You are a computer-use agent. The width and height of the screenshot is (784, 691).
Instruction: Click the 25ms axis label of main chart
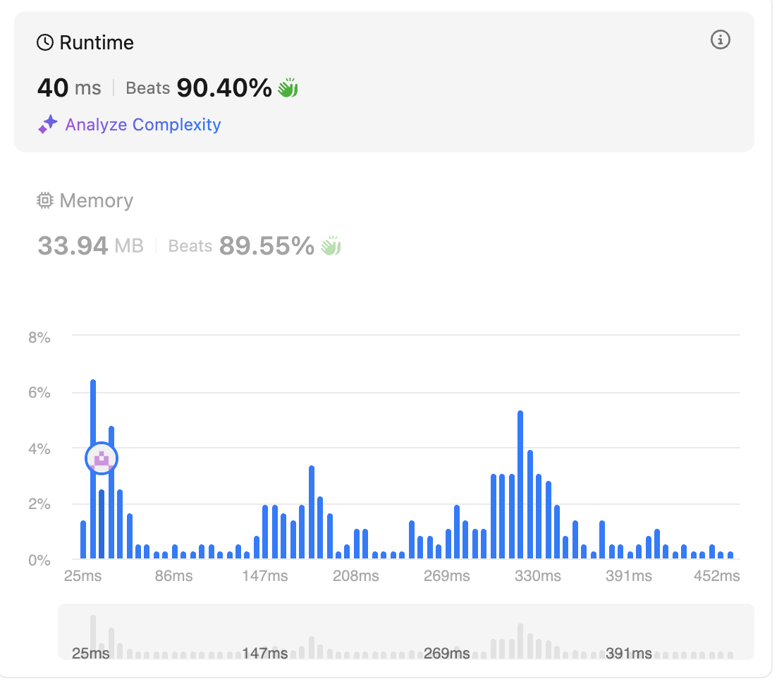(x=83, y=576)
